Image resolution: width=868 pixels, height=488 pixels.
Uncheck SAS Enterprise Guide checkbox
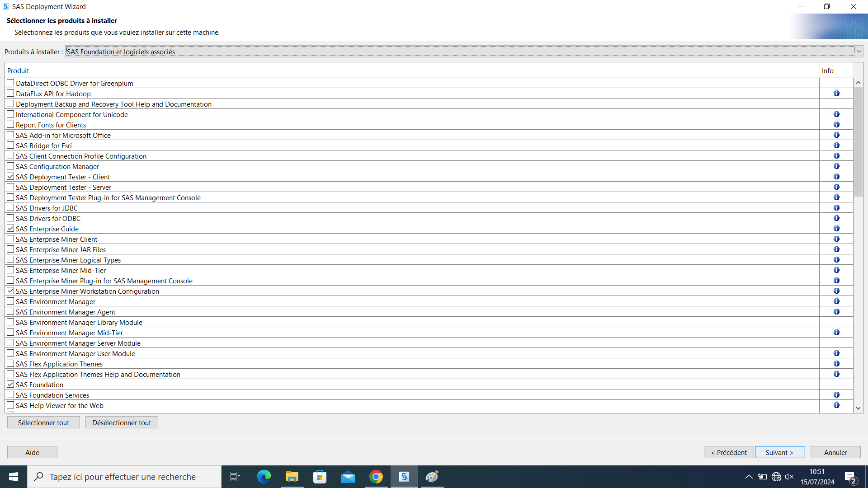pos(10,229)
